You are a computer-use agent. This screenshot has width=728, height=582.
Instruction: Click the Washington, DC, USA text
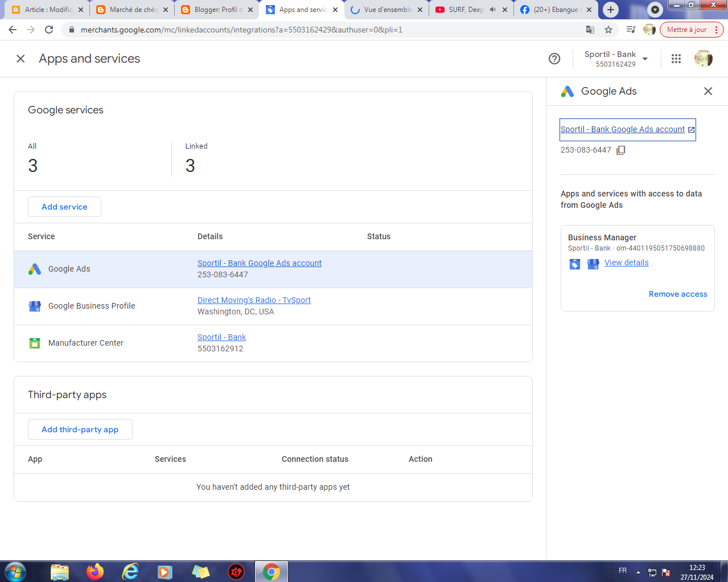pos(236,312)
